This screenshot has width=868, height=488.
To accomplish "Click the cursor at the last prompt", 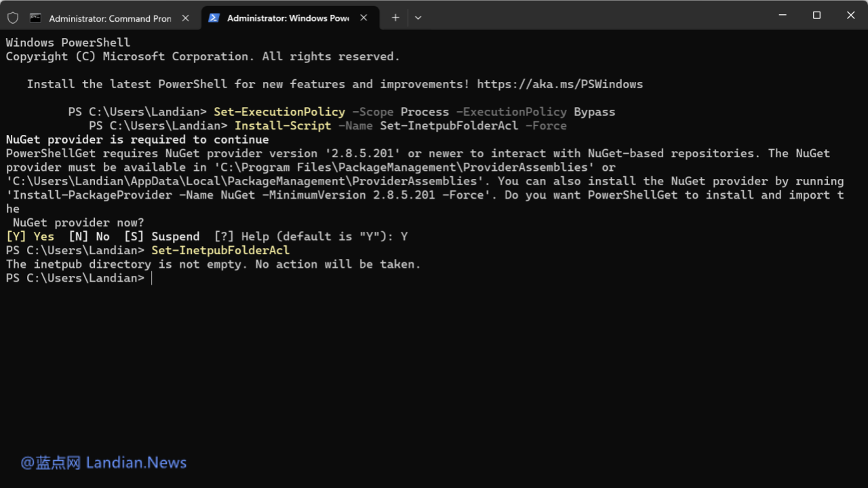I will coord(152,279).
